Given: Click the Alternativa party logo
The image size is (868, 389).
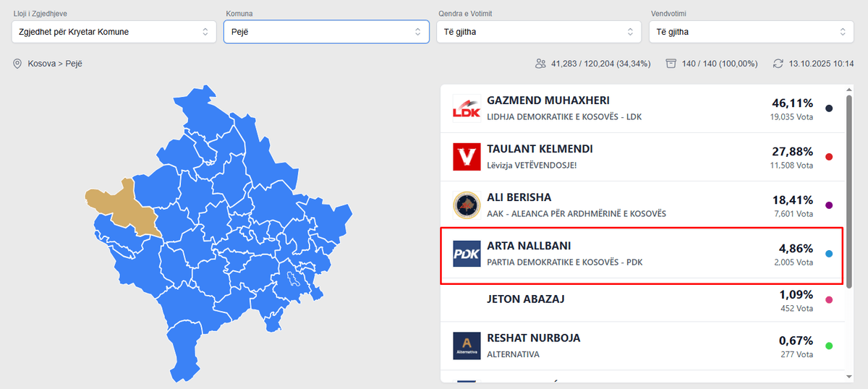Looking at the screenshot, I should point(467,346).
